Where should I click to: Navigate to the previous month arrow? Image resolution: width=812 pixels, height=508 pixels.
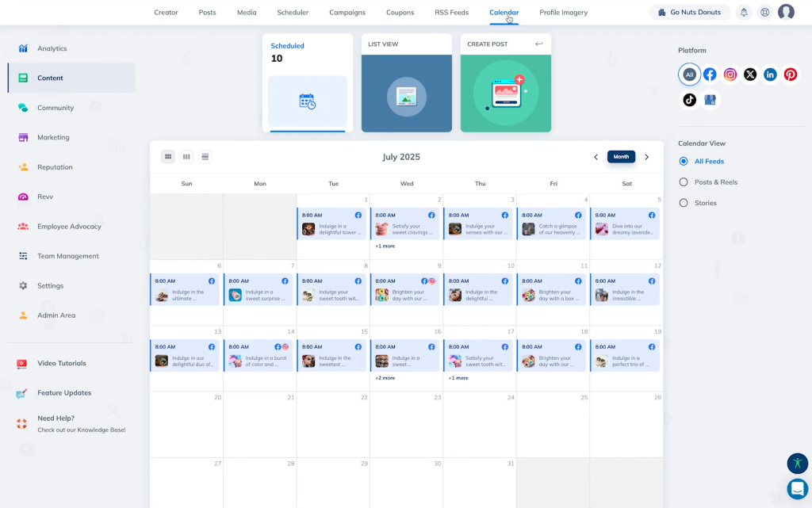(x=596, y=157)
